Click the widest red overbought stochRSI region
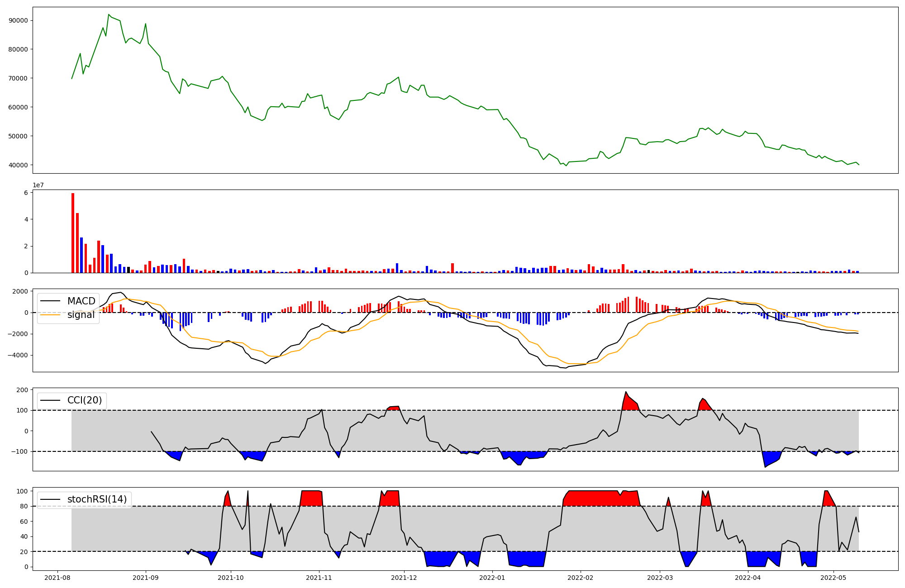 (602, 498)
